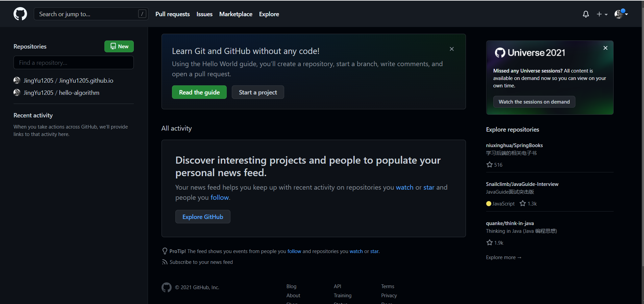The image size is (644, 304).
Task: Click avatar icon beside JingYu1205.github.io repo
Action: click(x=17, y=80)
